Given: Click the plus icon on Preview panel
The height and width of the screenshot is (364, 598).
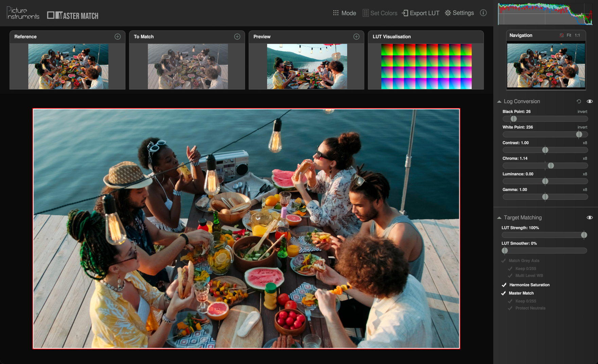Looking at the screenshot, I should click(356, 37).
